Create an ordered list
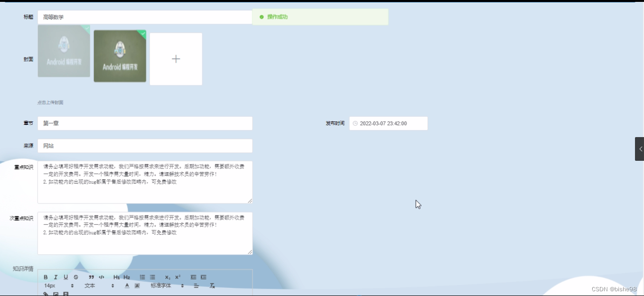Screen dimensions: 644x296 tap(142, 277)
